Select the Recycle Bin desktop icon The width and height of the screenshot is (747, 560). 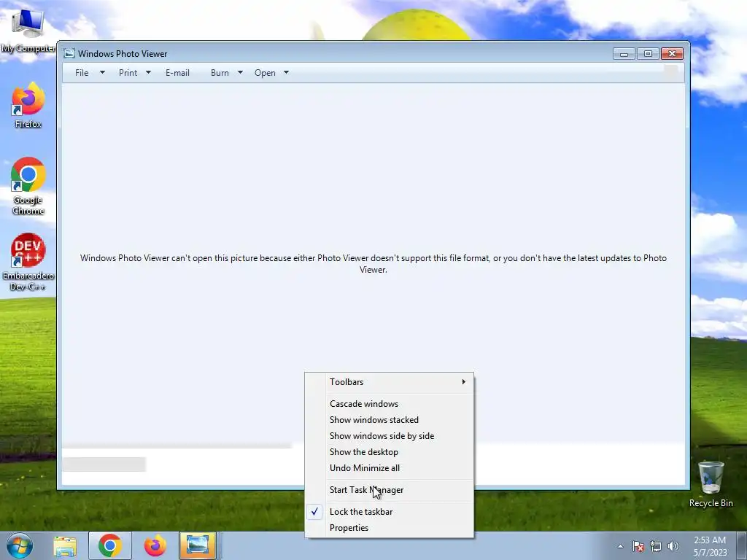[711, 484]
